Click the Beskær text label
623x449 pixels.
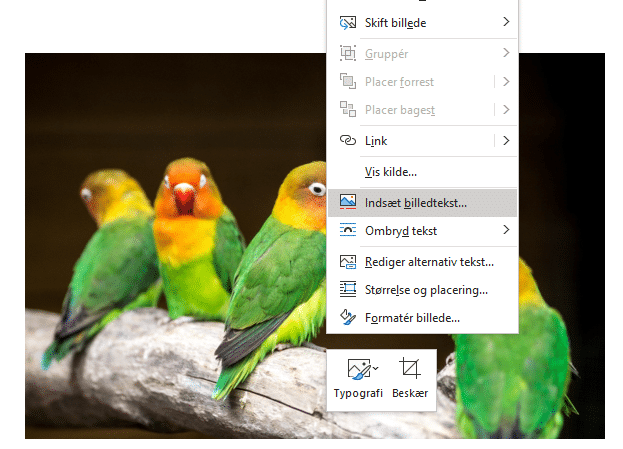tap(410, 394)
